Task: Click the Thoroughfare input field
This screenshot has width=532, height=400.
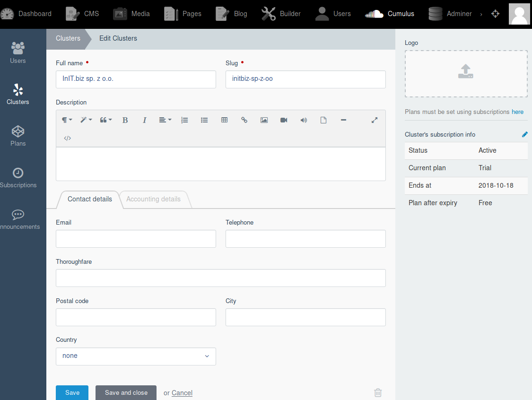Action: [220, 278]
